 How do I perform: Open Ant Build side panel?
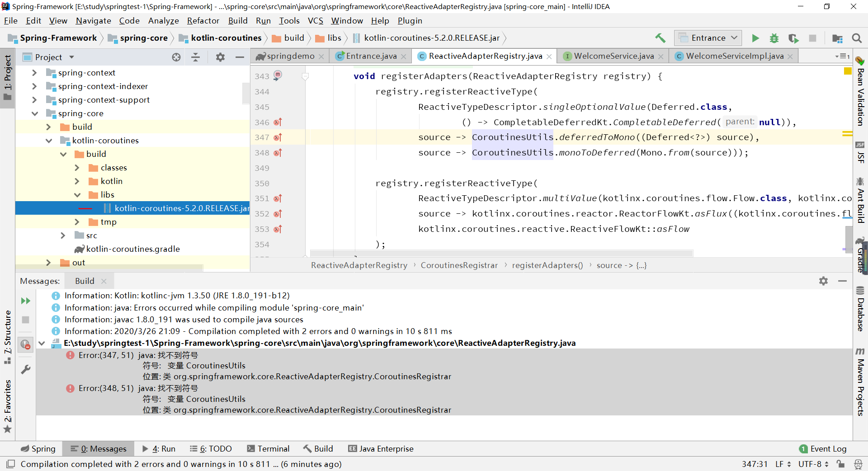point(860,200)
